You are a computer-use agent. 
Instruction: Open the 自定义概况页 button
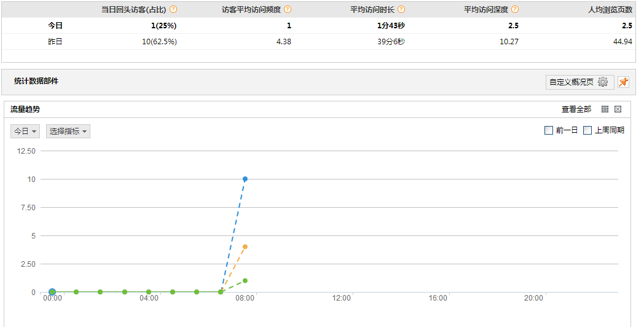coord(580,82)
